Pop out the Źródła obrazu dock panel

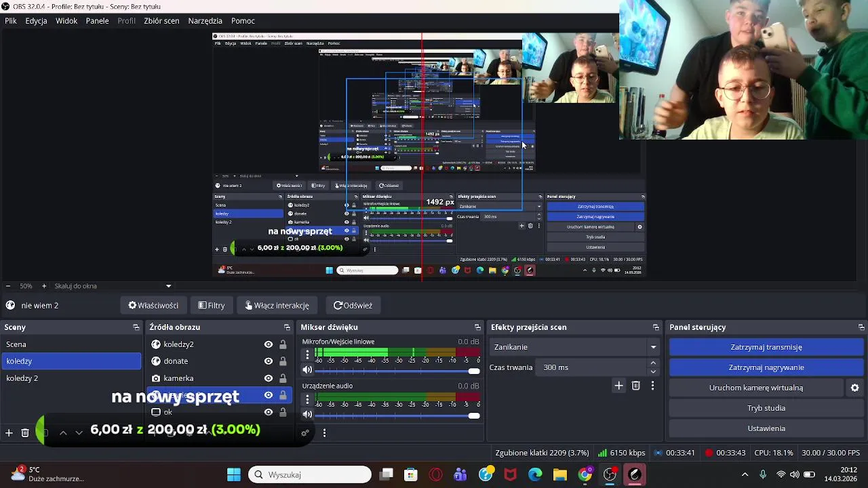288,327
